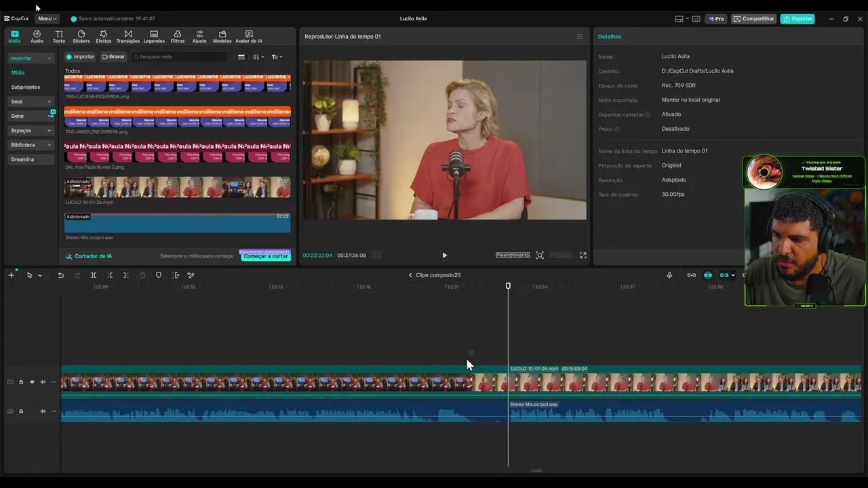Enter fullscreen preview mode
This screenshot has height=488, width=868.
[x=583, y=256]
